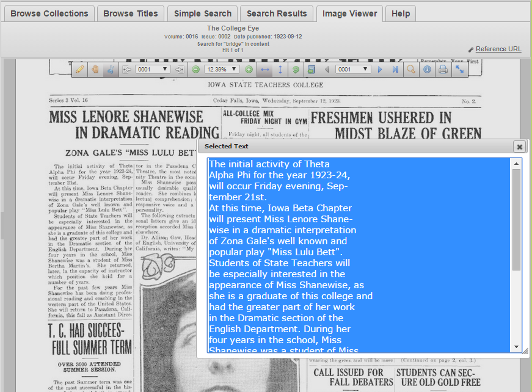Open the Browse Collections tab
The image size is (532, 392).
[x=49, y=13]
